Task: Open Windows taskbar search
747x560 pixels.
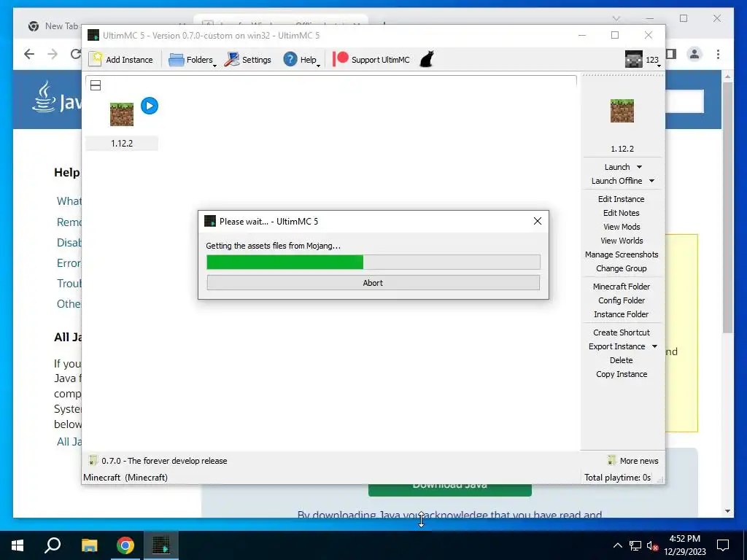Action: (x=53, y=545)
